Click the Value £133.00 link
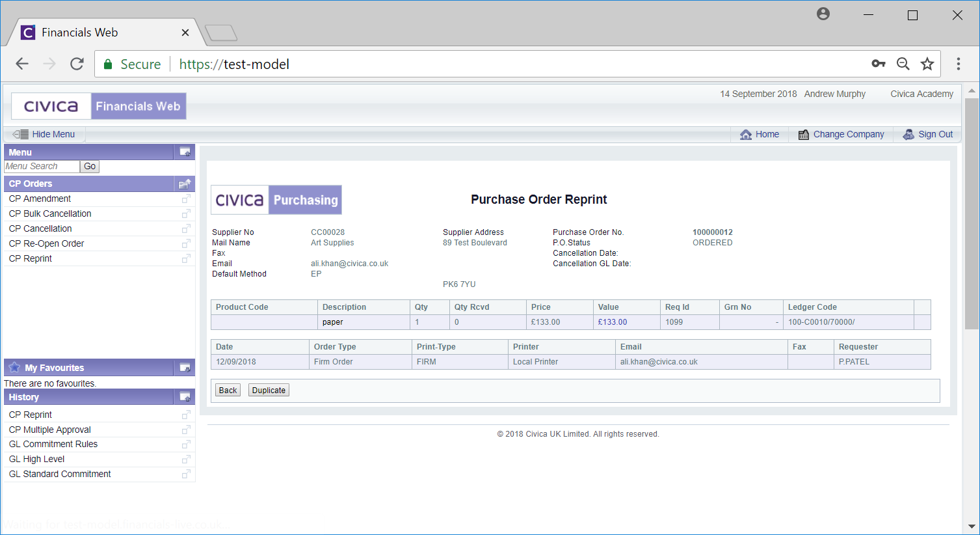The width and height of the screenshot is (980, 535). click(613, 322)
